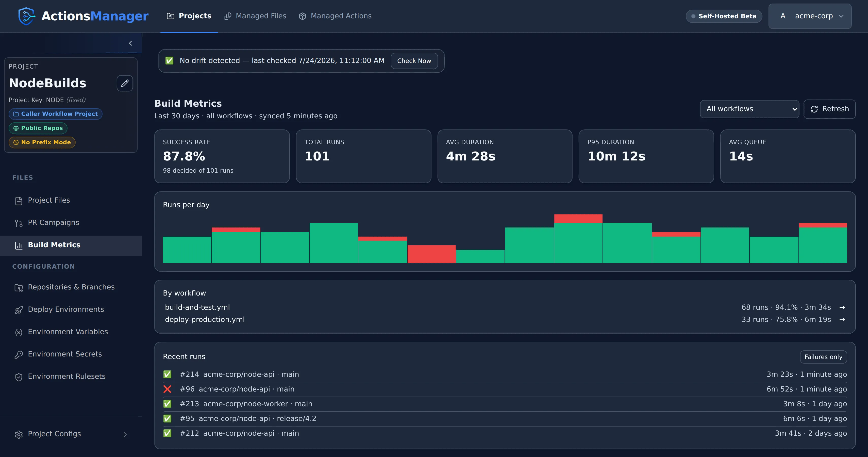868x457 pixels.
Task: Open the Managed Files tab
Action: [x=255, y=16]
